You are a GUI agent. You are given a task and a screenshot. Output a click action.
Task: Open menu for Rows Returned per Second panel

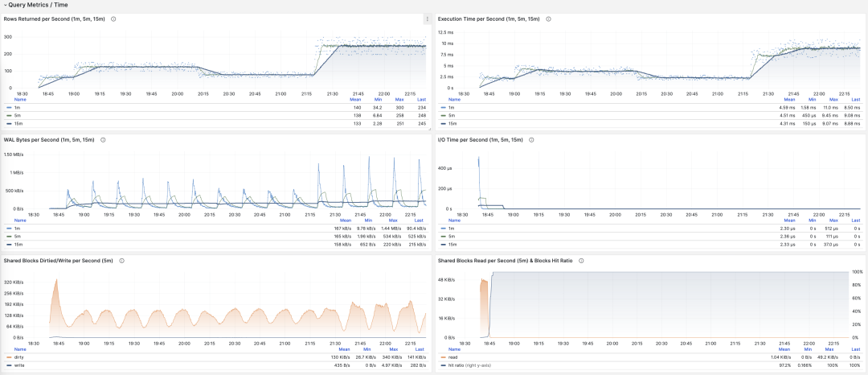tap(427, 19)
